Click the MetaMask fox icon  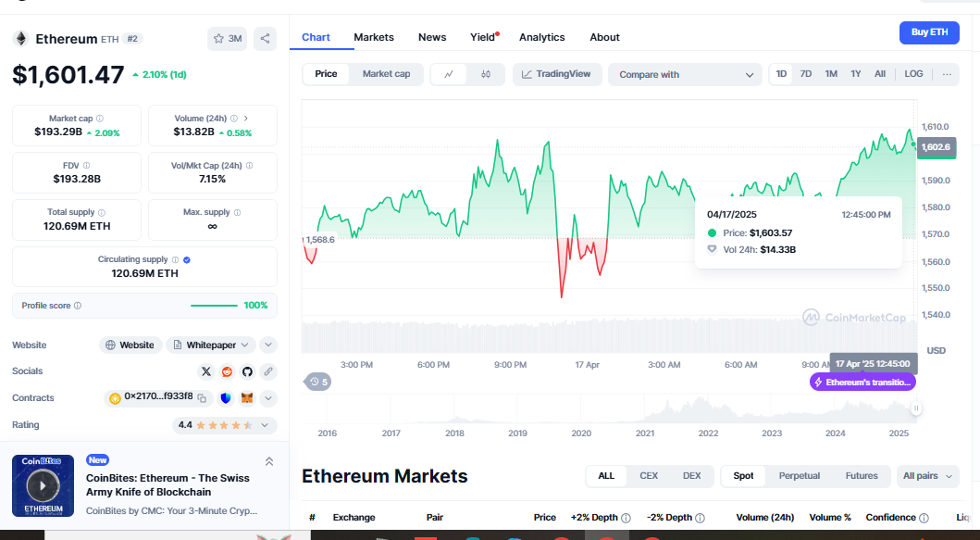point(247,398)
